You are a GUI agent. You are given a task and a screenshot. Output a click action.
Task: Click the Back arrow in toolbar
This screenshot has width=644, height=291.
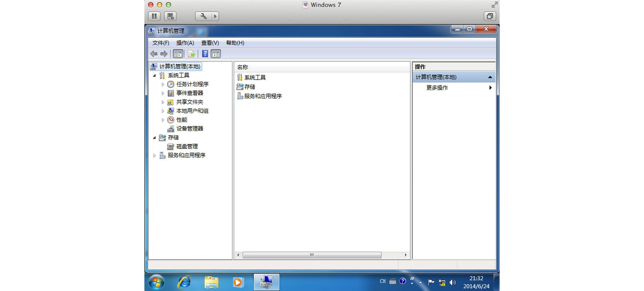pos(154,54)
